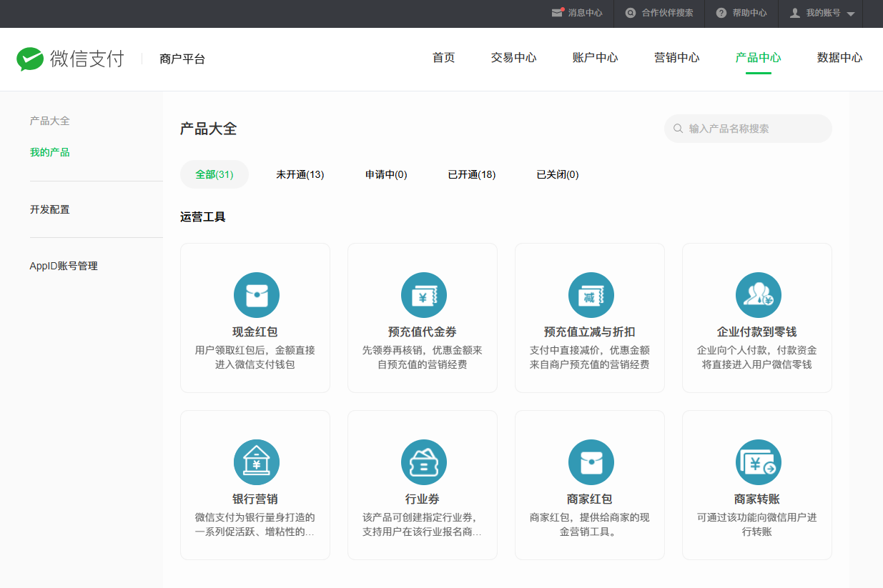The image size is (883, 588).
Task: Click the 现金红包 red envelope icon
Action: pyautogui.click(x=257, y=295)
